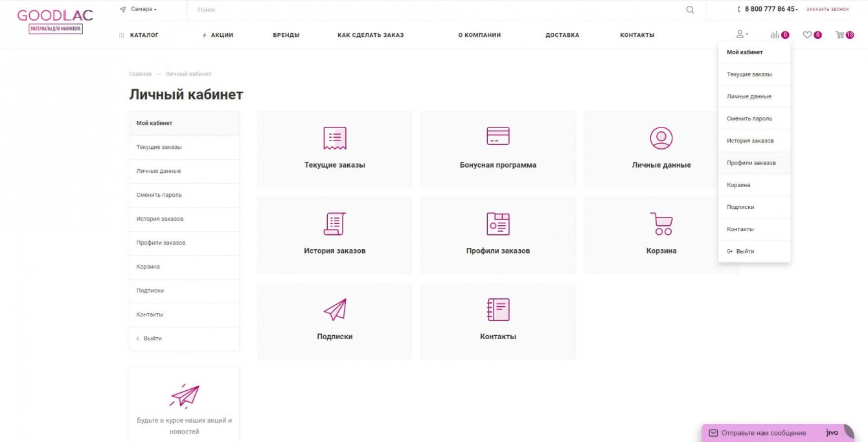Open the GOODLAC logo home link

point(55,21)
